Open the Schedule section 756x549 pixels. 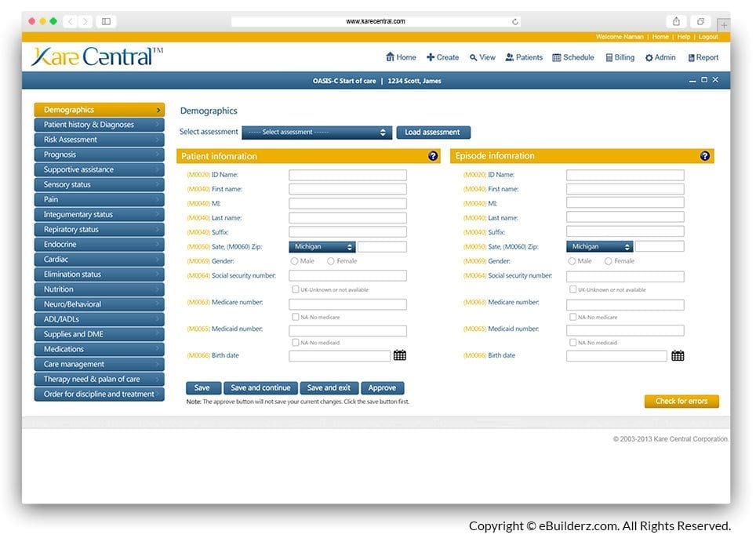[572, 57]
